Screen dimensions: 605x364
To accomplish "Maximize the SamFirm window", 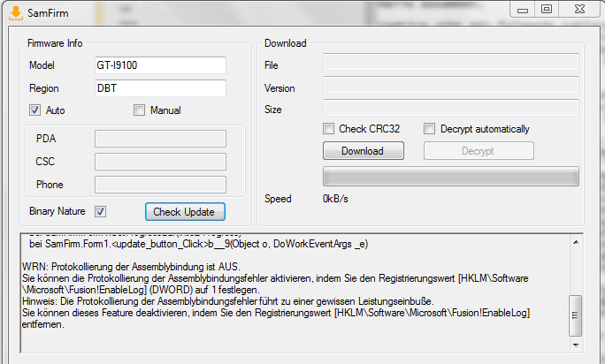I will click(547, 9).
